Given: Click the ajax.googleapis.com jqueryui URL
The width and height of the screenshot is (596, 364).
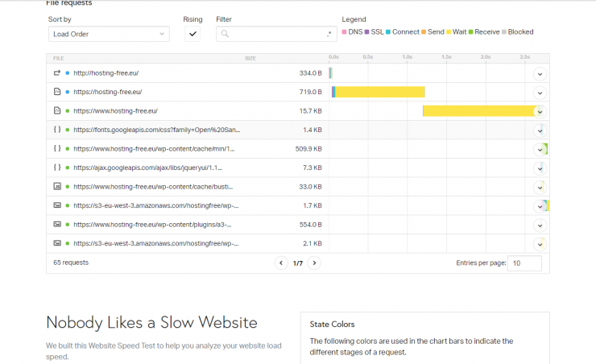Looking at the screenshot, I should (x=147, y=168).
